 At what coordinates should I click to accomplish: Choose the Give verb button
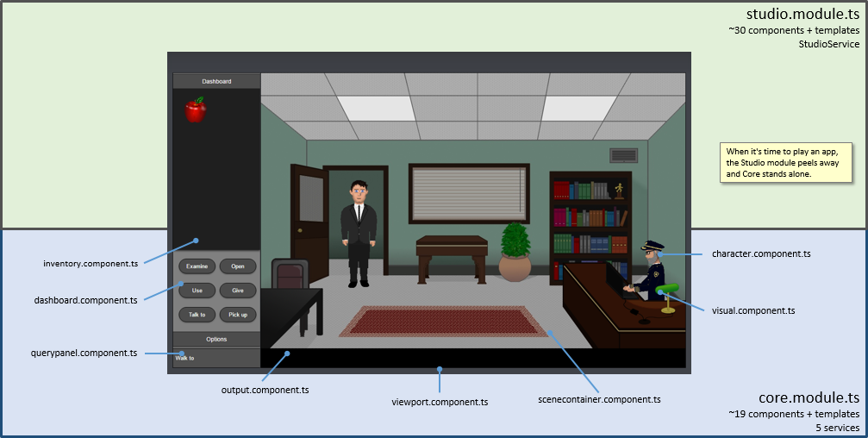[x=238, y=291]
